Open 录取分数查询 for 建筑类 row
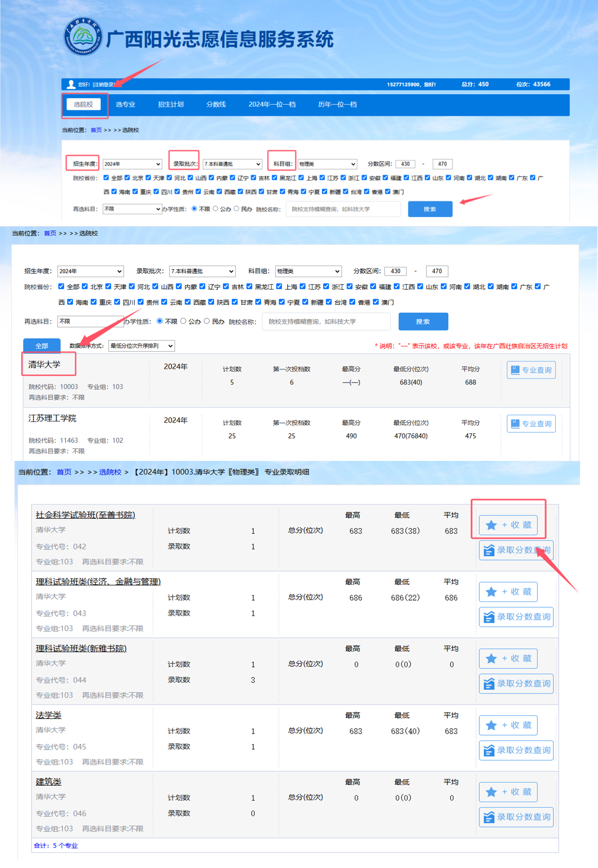598x868 pixels. [x=516, y=817]
